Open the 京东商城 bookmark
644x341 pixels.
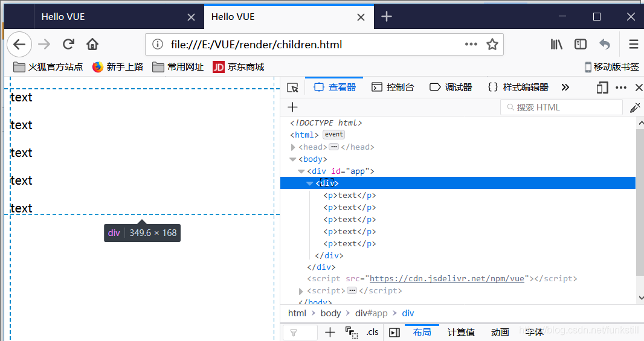coord(238,67)
